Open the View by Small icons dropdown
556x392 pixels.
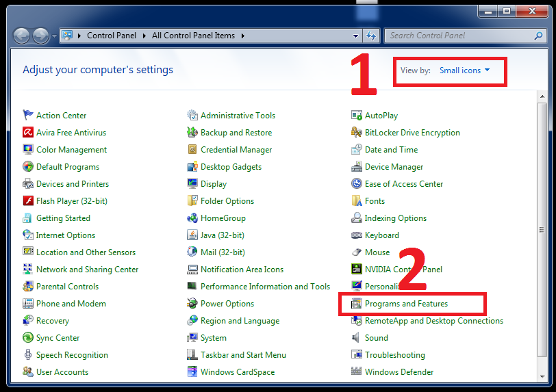(x=464, y=70)
